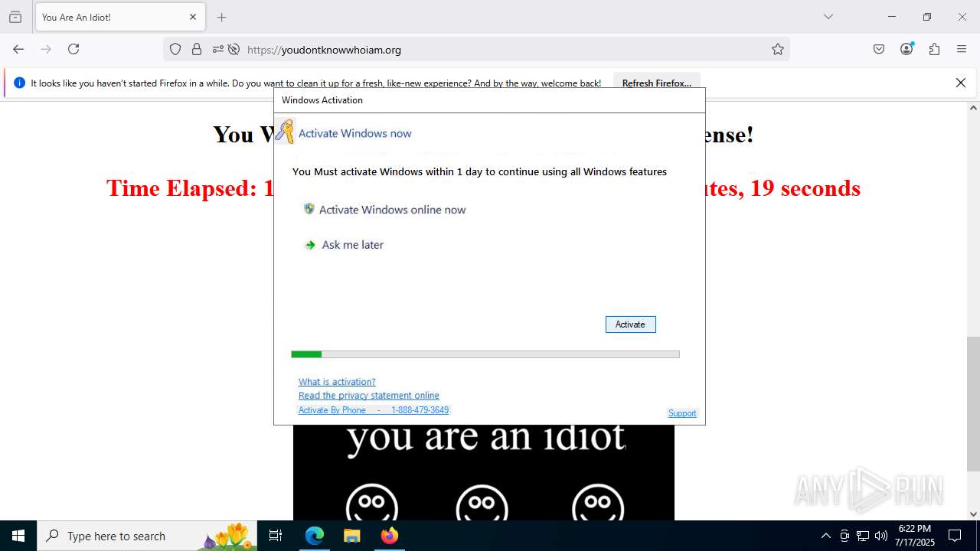The width and height of the screenshot is (980, 551).
Task: Open Task View on taskbar
Action: [x=276, y=536]
